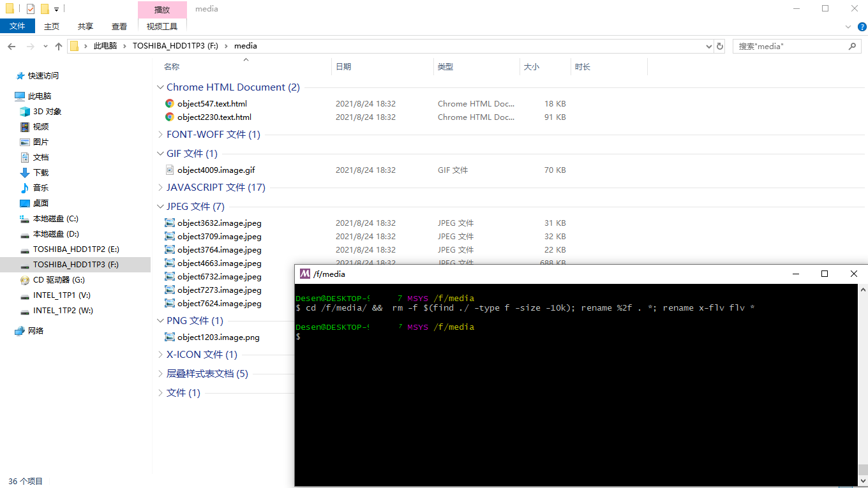Refresh the media folder view
This screenshot has height=488, width=868.
(x=720, y=46)
